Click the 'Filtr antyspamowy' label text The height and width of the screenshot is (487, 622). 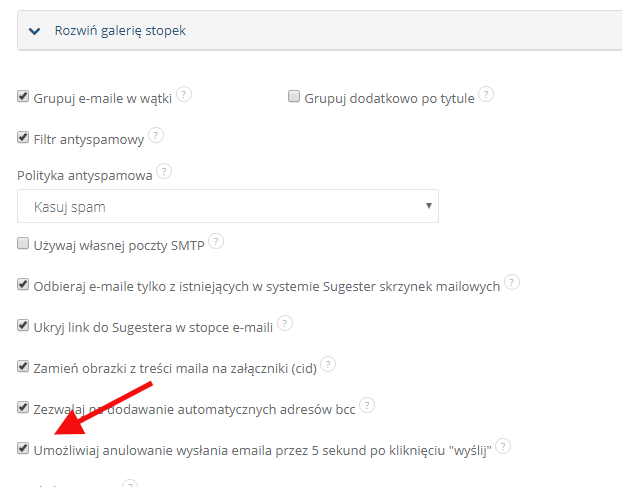pyautogui.click(x=88, y=139)
